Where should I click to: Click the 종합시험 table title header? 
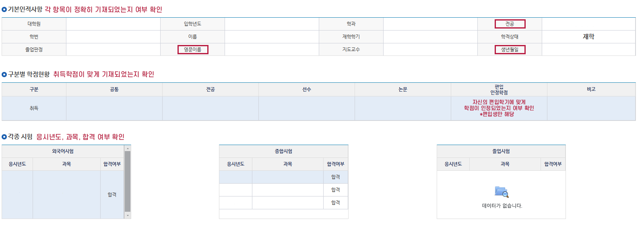(x=283, y=151)
